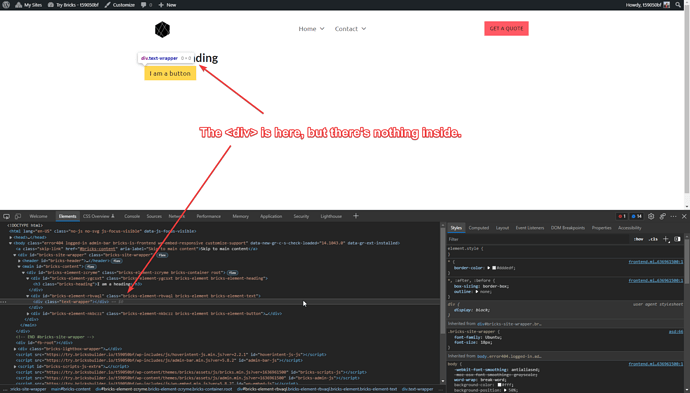Collapse the body node in DOM tree
This screenshot has height=393, width=690.
(11, 243)
